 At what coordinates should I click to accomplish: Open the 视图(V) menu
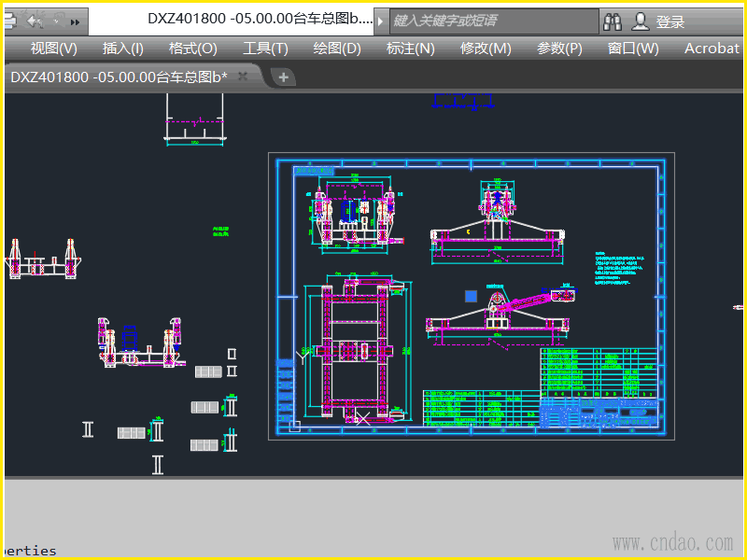click(53, 49)
